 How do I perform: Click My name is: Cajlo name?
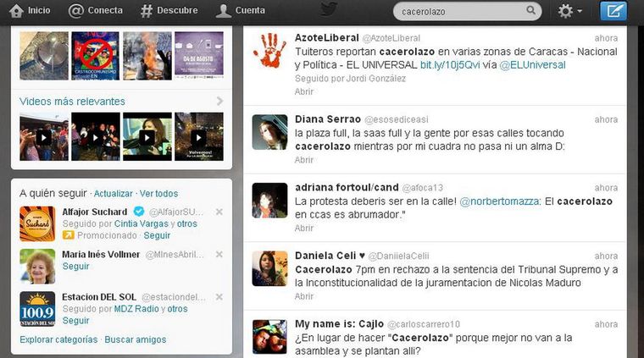coord(339,324)
